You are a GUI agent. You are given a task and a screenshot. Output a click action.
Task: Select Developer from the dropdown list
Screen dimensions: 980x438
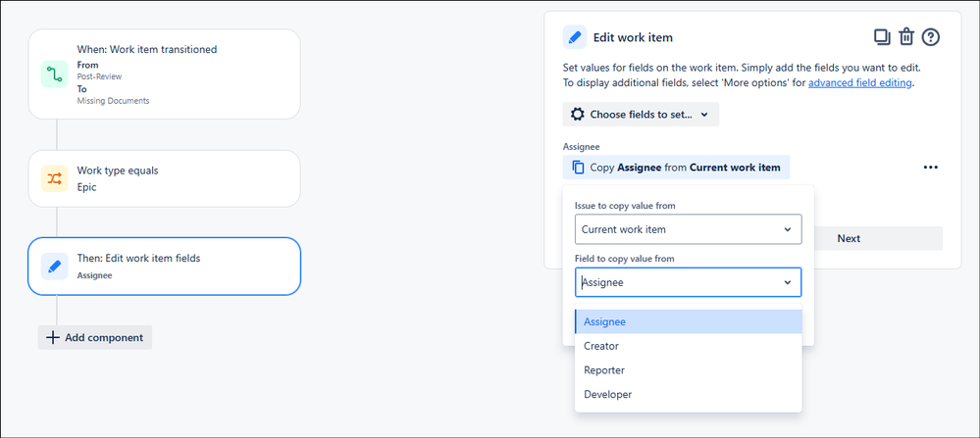(x=688, y=394)
